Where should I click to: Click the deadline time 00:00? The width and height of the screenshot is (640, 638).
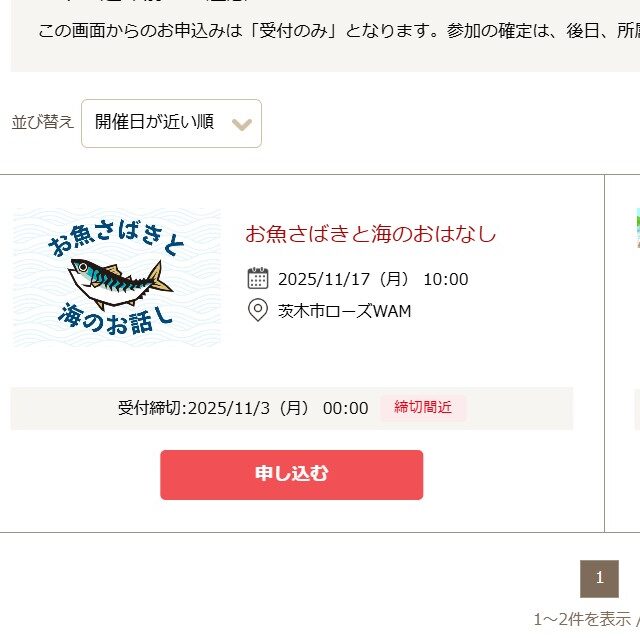346,408
